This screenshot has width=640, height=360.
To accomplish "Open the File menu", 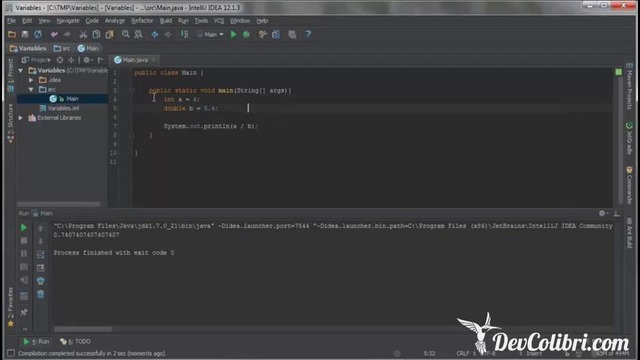I will 11,21.
